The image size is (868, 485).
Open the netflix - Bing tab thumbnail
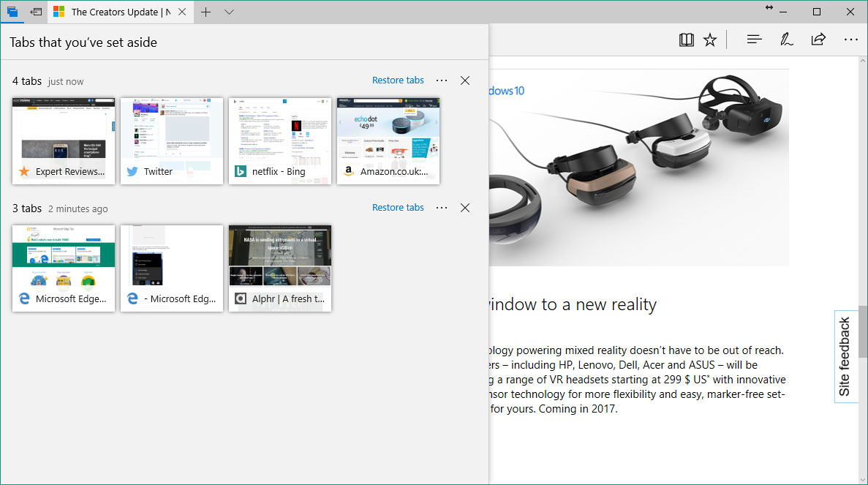pyautogui.click(x=280, y=140)
